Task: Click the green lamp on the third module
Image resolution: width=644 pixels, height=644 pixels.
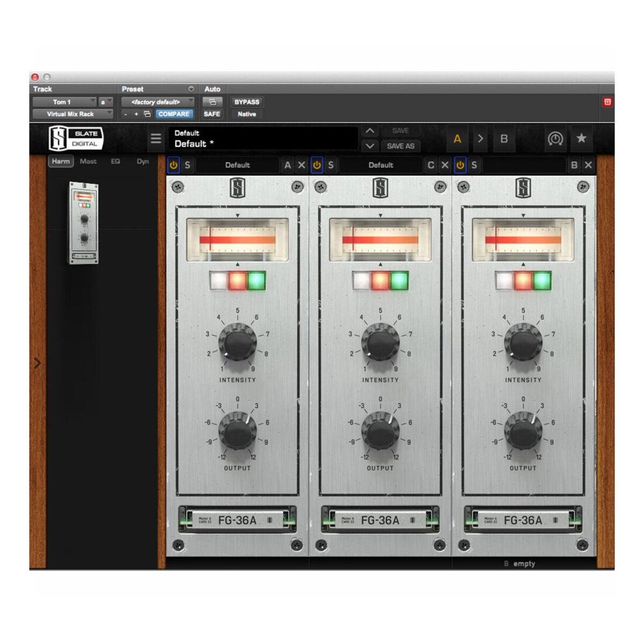Action: coord(541,281)
